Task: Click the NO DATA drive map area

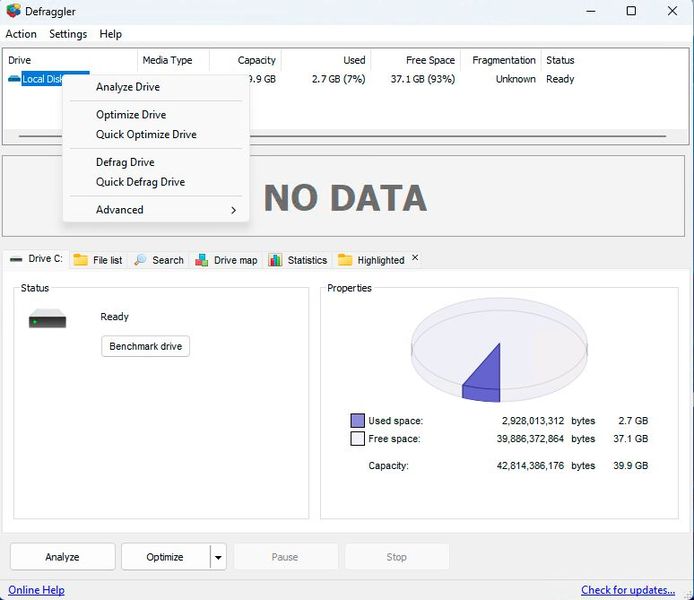Action: [345, 198]
